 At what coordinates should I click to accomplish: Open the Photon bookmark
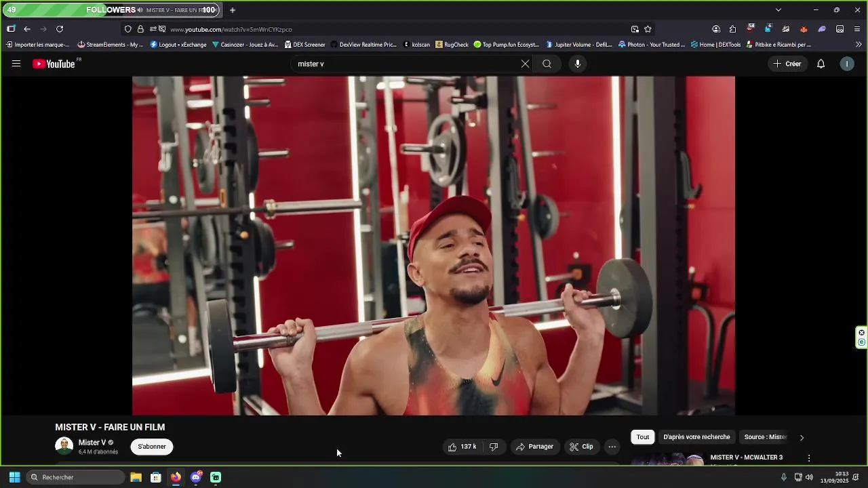tap(652, 45)
